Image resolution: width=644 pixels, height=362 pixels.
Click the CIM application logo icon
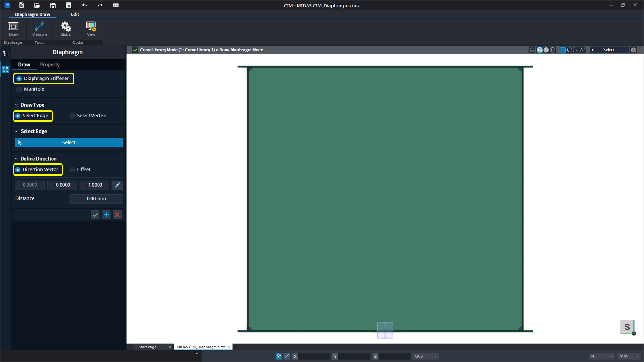pos(7,5)
